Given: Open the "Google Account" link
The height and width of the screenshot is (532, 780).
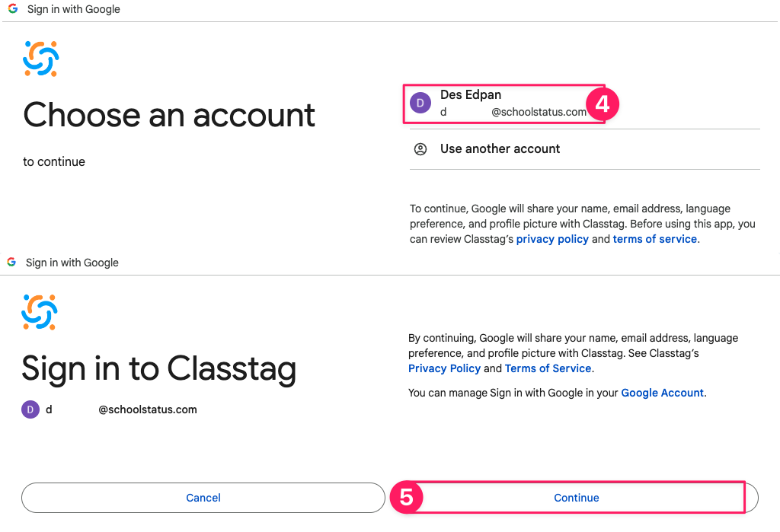Looking at the screenshot, I should 662,393.
